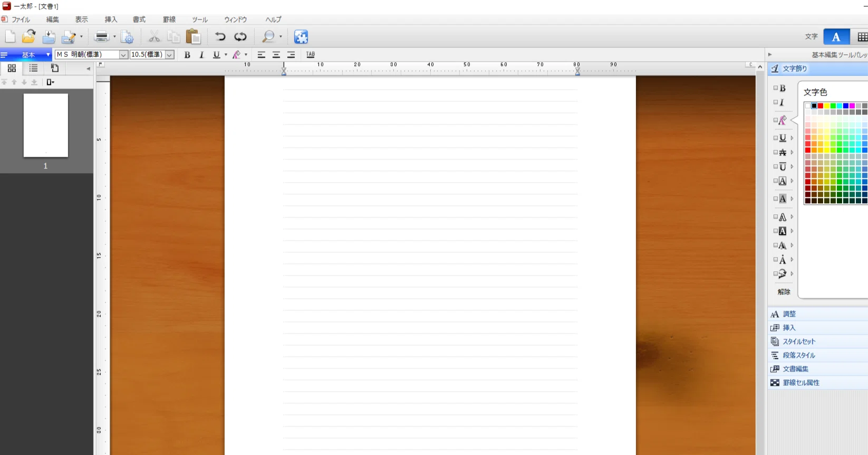Viewport: 868px width, 455px height.
Task: Toggle the strikethrough checkbox in the palette
Action: (x=776, y=152)
